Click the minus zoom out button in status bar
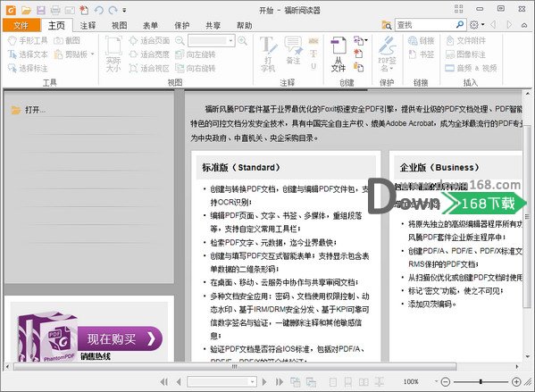535x392 pixels. click(x=446, y=382)
